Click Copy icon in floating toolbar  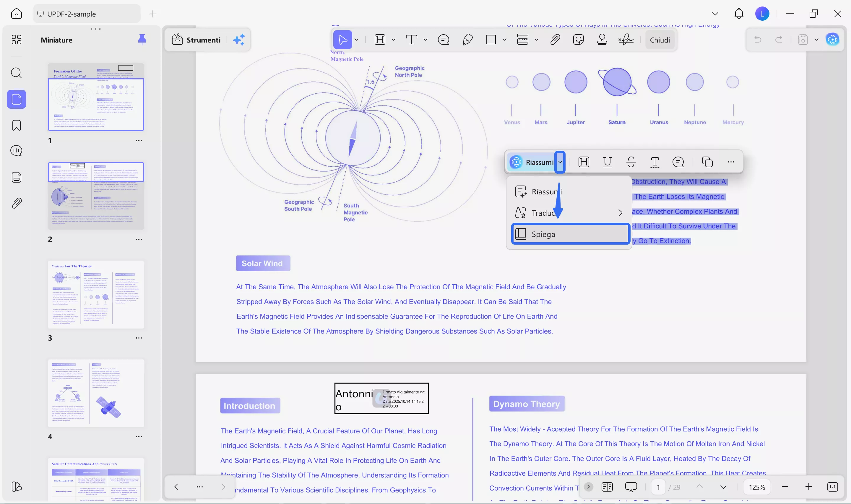pos(707,162)
